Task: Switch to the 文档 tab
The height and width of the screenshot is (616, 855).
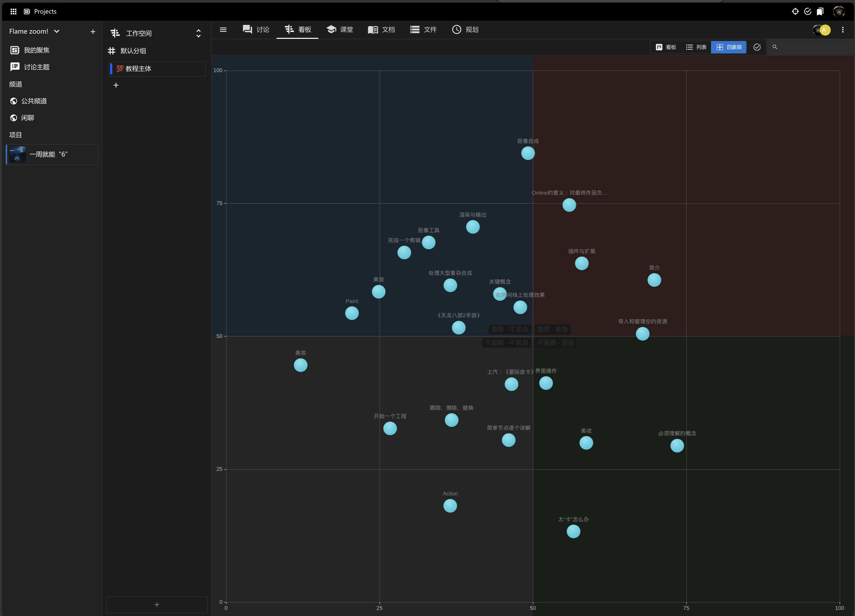Action: 381,29
